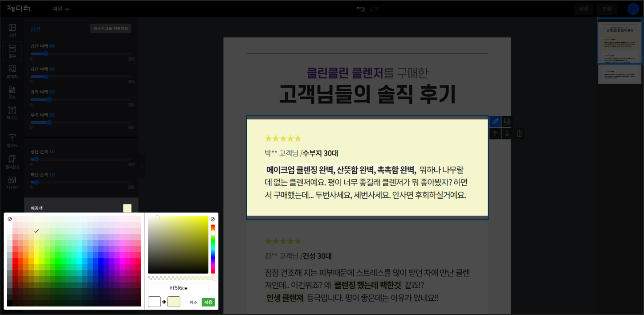Open the 업로드 (upload) sidebar panel
The width and height of the screenshot is (644, 315).
click(x=12, y=140)
